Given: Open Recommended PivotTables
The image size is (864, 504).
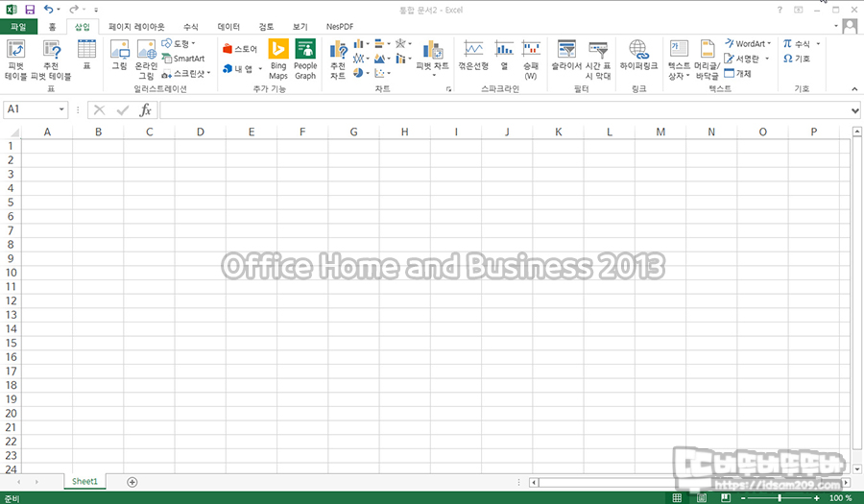Looking at the screenshot, I should (51, 60).
